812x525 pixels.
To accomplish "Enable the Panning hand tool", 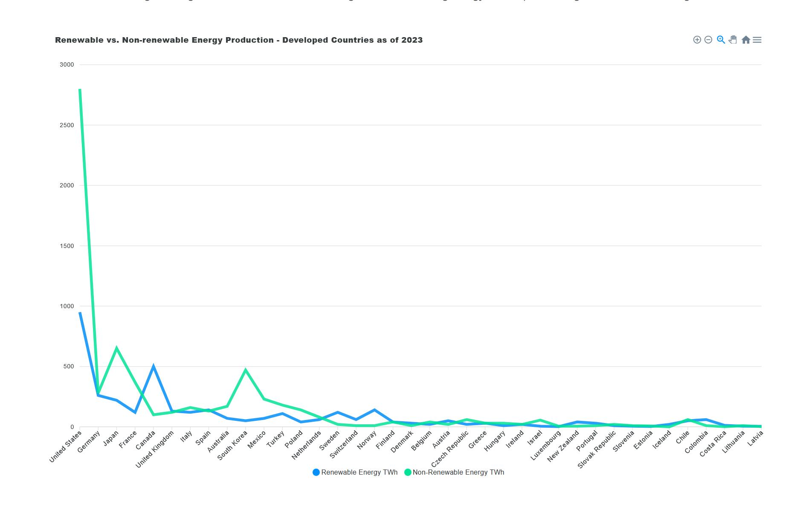I will 733,40.
